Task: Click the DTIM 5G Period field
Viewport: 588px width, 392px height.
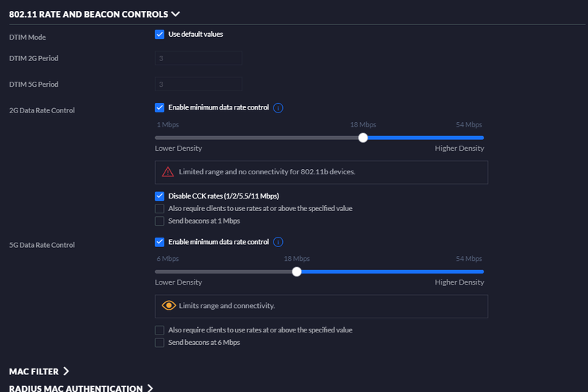Action: (198, 85)
